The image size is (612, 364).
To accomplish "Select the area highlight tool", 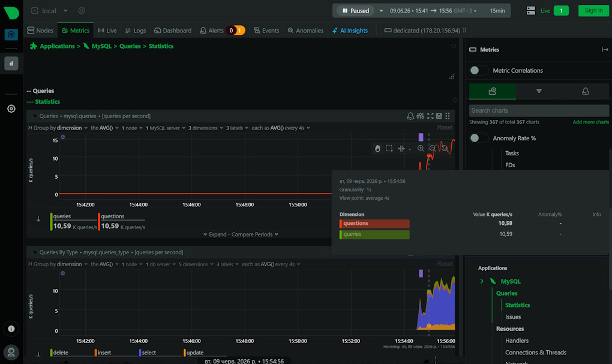I will tap(389, 148).
